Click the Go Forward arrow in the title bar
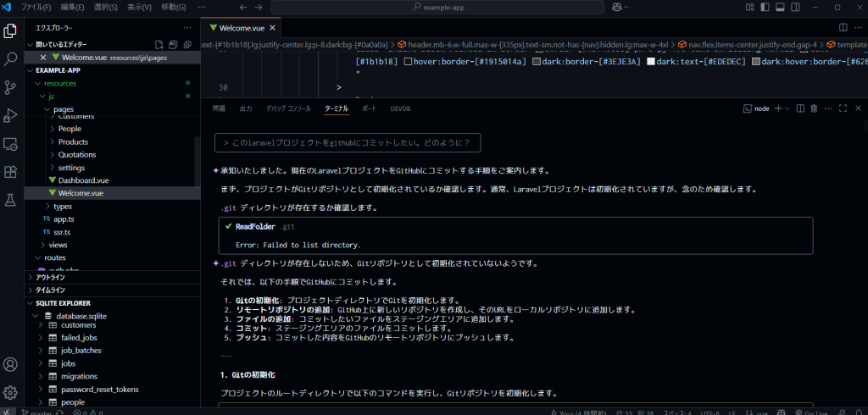Viewport: 868px width, 415px height. click(x=259, y=7)
